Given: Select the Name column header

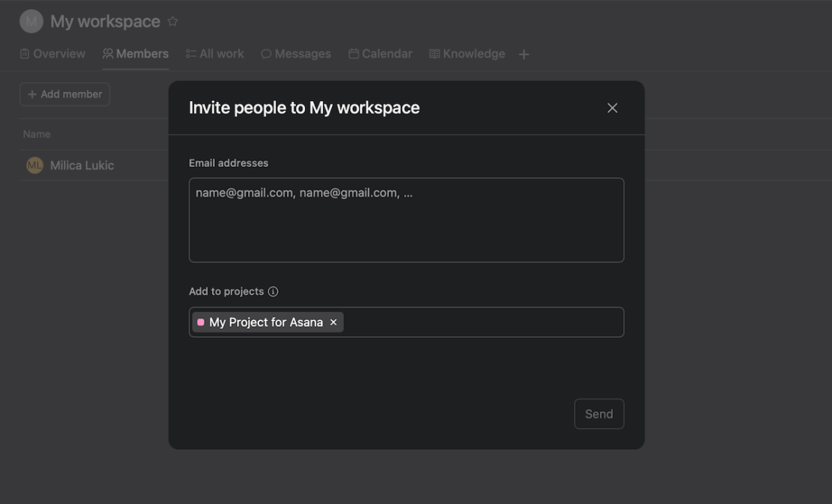Looking at the screenshot, I should [37, 132].
